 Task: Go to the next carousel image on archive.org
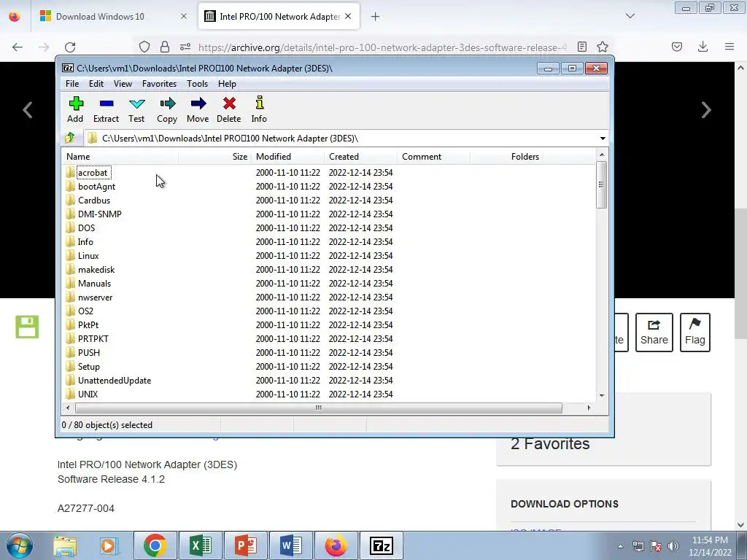tap(706, 110)
